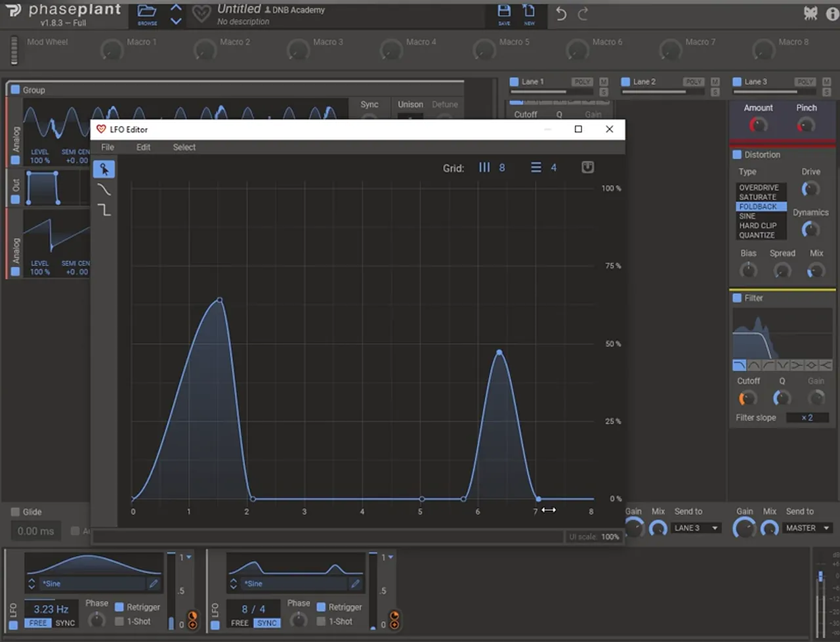Toggle the Filter effect enable box
Image resolution: width=840 pixels, height=642 pixels.
pyautogui.click(x=737, y=298)
